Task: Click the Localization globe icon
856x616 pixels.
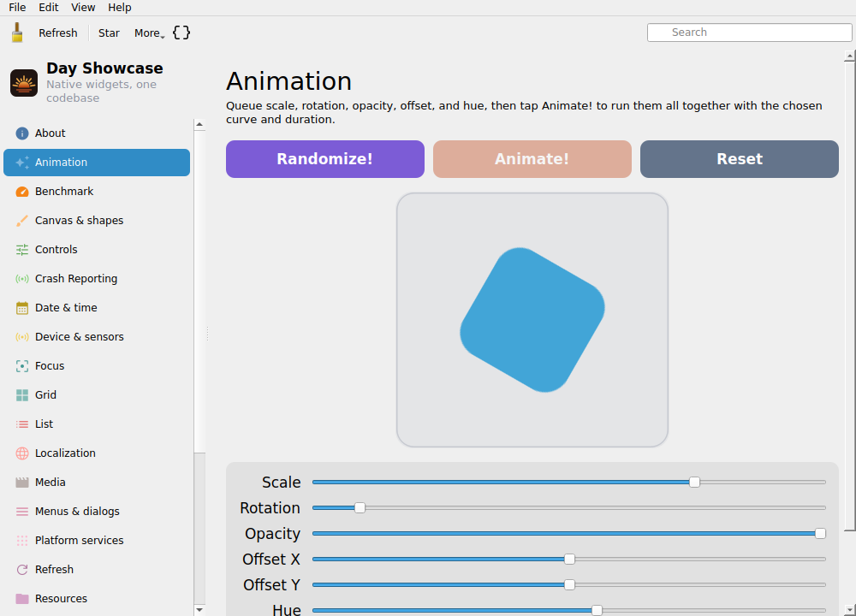Action: 22,453
